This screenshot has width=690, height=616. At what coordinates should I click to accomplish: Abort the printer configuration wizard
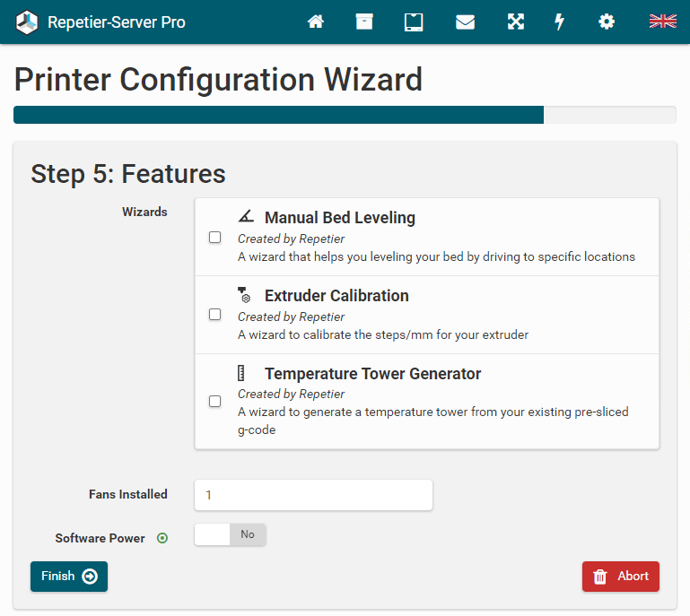pos(620,577)
